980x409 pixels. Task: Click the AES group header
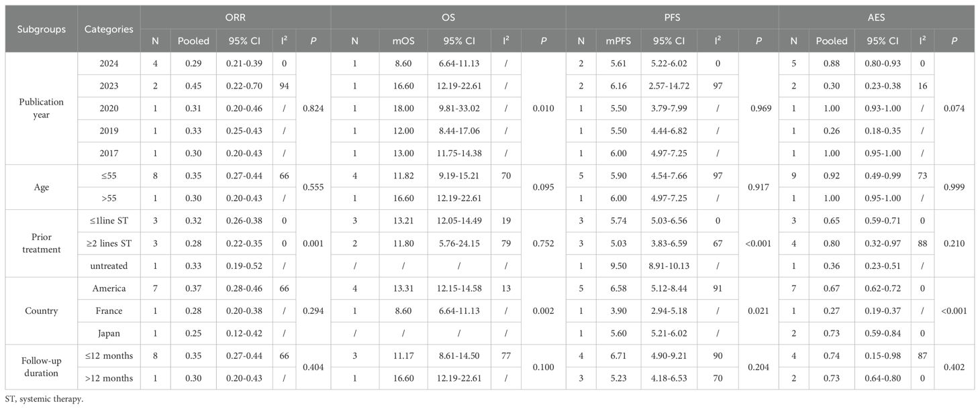coord(877,17)
